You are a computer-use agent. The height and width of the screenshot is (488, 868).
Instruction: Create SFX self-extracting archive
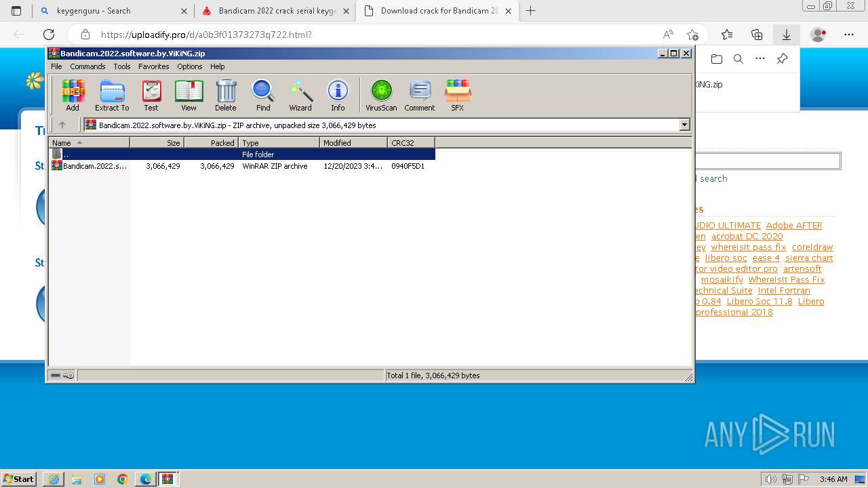tap(458, 95)
